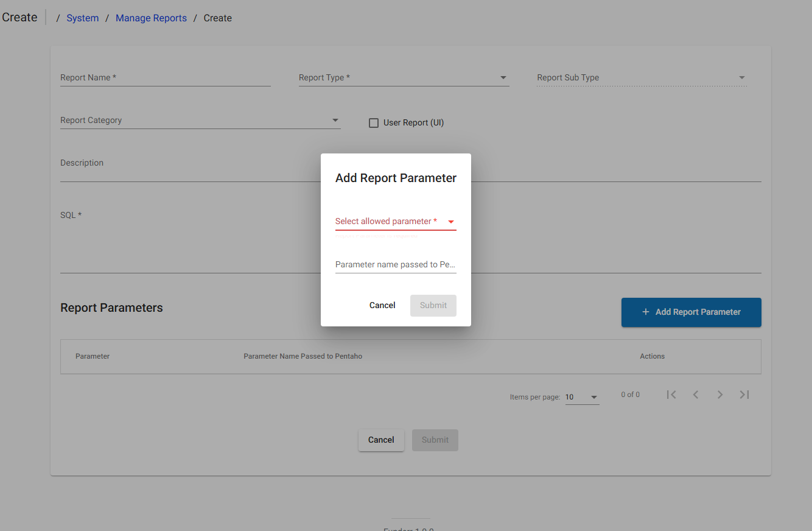Click the plus icon on Add Report Parameter
Viewport: 812px width, 531px height.
point(645,312)
